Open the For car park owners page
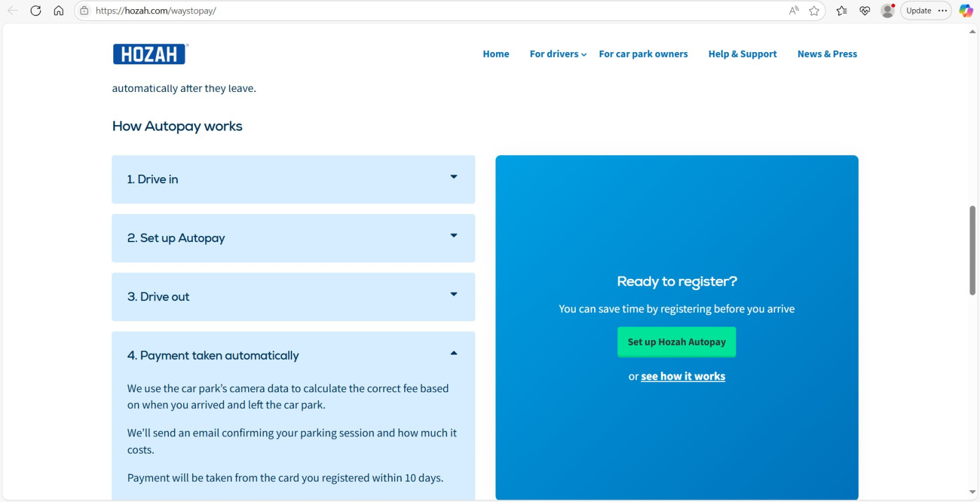 tap(643, 54)
